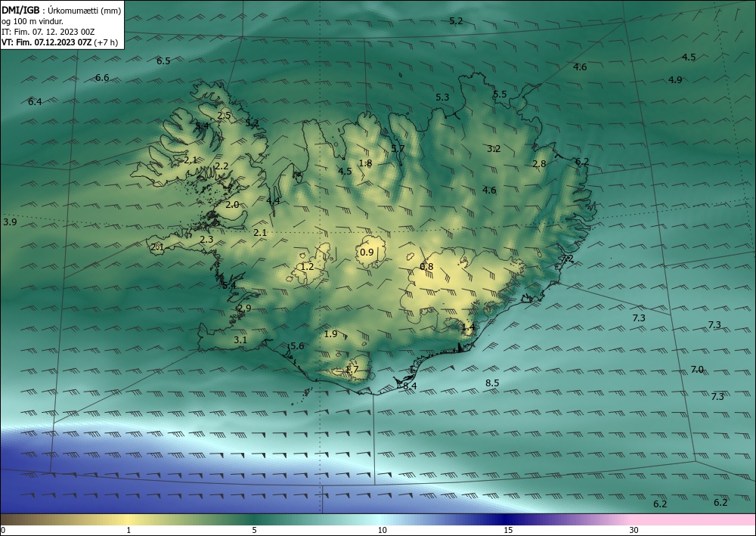Viewport: 756px width, 536px height.
Task: Click the 5.6 value on the southwest coast
Action: tap(297, 346)
